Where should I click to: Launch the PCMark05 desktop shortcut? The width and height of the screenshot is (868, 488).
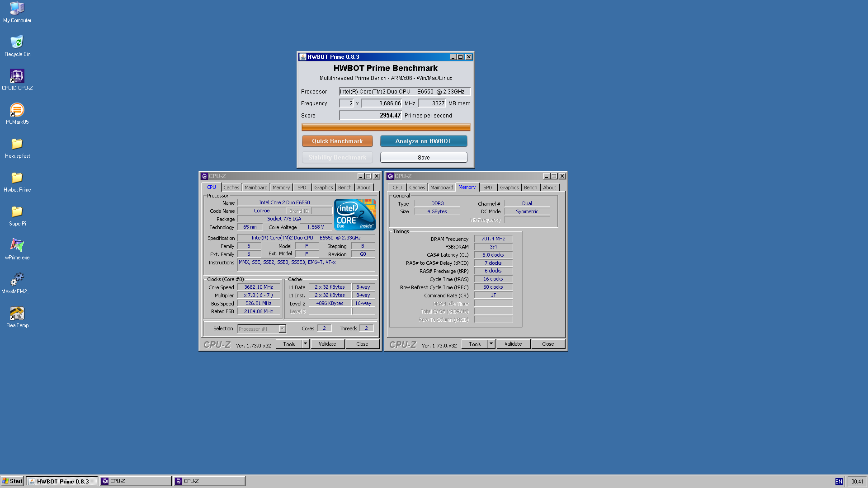tap(17, 114)
